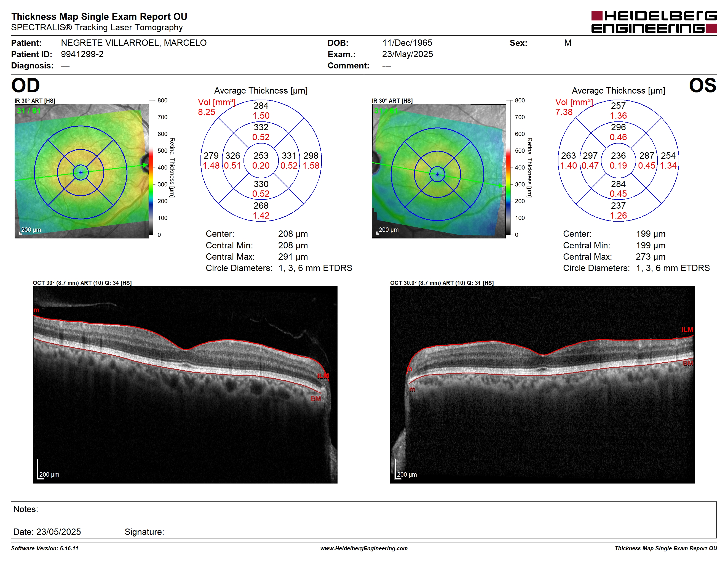Screen dimensions: 728x563
Task: Click the Heidelberg Engineering logo
Action: (654, 22)
